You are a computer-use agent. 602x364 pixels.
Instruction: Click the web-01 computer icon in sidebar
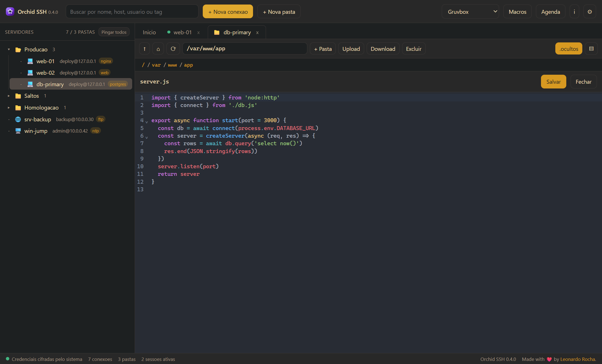coord(30,61)
